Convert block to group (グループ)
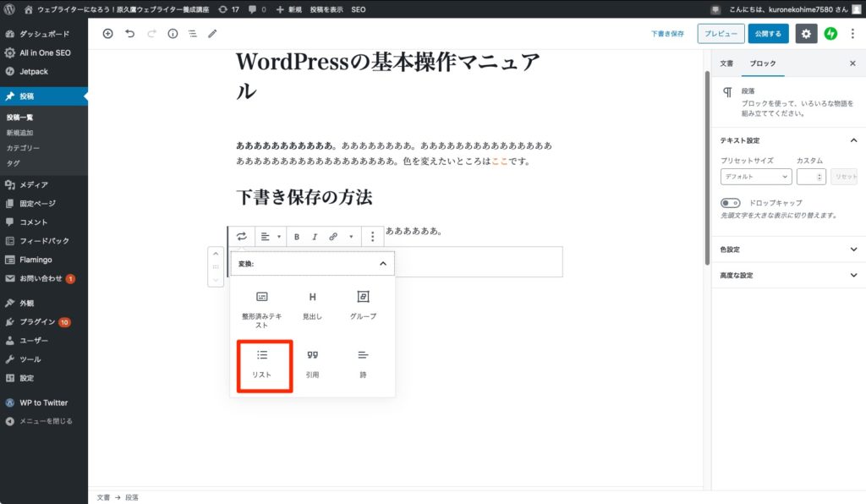This screenshot has width=866, height=504. tap(363, 304)
